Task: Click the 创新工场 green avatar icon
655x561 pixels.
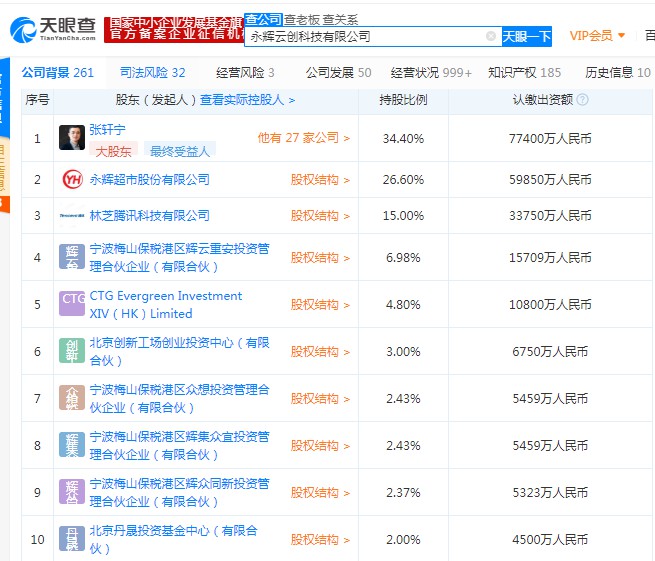Action: tap(72, 350)
